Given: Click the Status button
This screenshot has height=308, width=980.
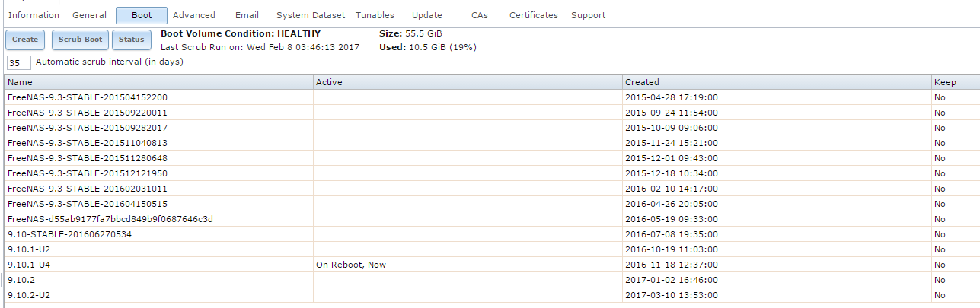Looking at the screenshot, I should (x=131, y=40).
